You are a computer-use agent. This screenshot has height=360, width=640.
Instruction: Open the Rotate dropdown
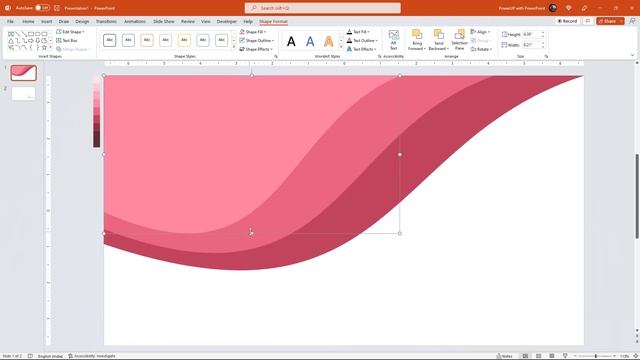[x=481, y=49]
